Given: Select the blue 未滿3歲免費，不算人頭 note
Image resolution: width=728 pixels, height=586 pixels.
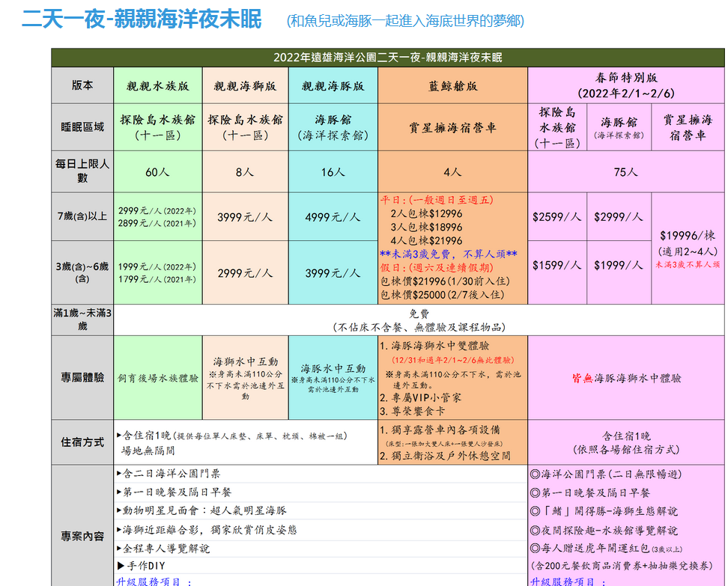Looking at the screenshot, I should [x=449, y=254].
